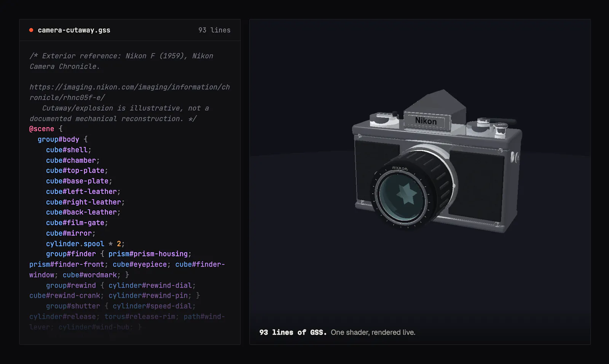Click 'cylinder#rewind-pin;' in the code
This screenshot has width=609, height=364.
point(150,296)
